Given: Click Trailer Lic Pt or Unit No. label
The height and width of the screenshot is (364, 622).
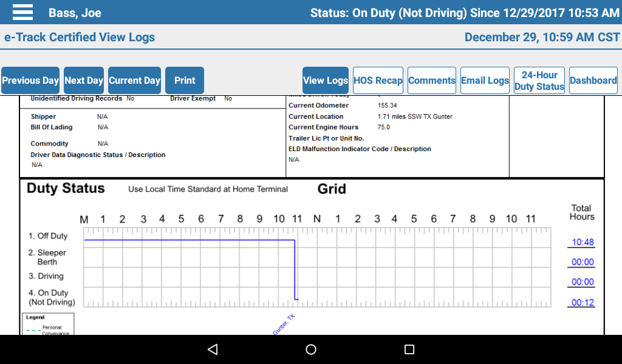Looking at the screenshot, I should click(x=326, y=138).
